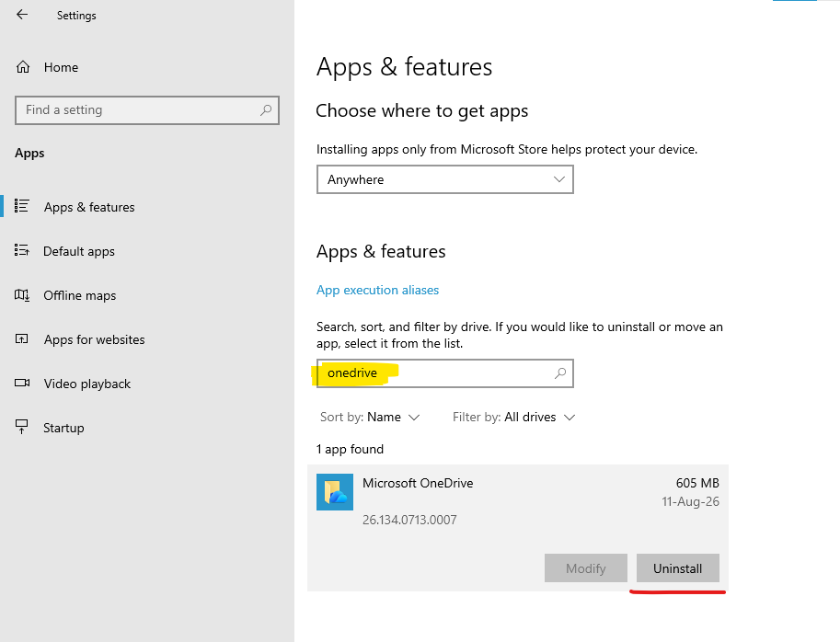The width and height of the screenshot is (840, 642).
Task: Open the App execution aliases link
Action: (378, 290)
